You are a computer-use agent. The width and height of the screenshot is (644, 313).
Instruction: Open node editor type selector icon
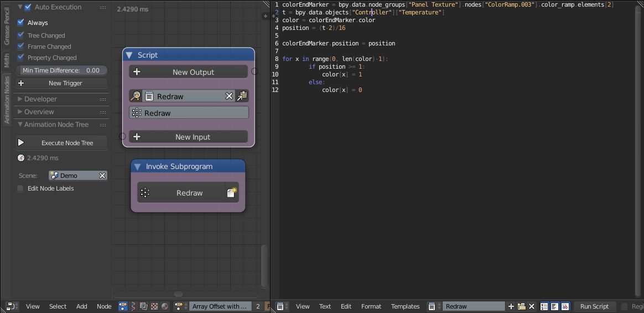point(11,306)
